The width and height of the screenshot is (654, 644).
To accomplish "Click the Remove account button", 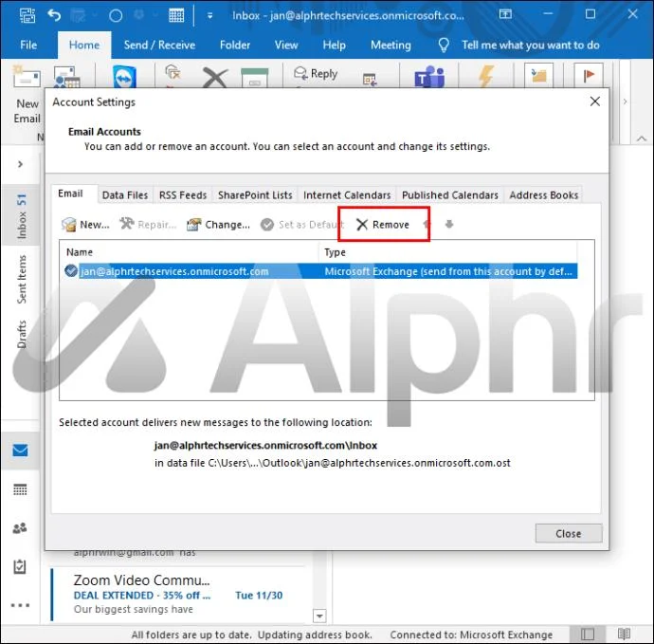I will [383, 225].
